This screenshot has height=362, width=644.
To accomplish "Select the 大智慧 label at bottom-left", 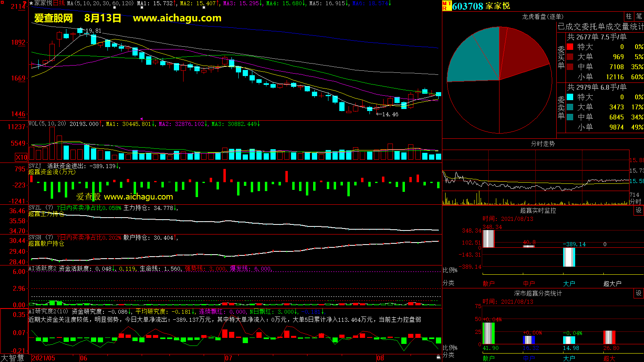I will click(12, 358).
